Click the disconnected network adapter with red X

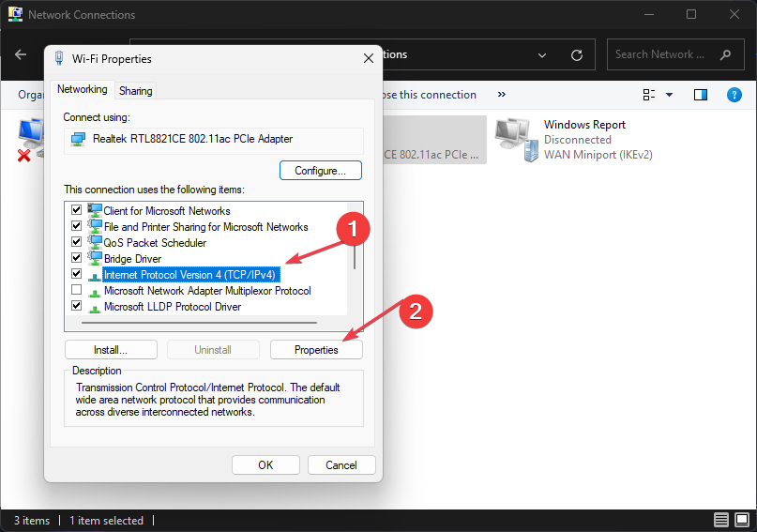30,140
